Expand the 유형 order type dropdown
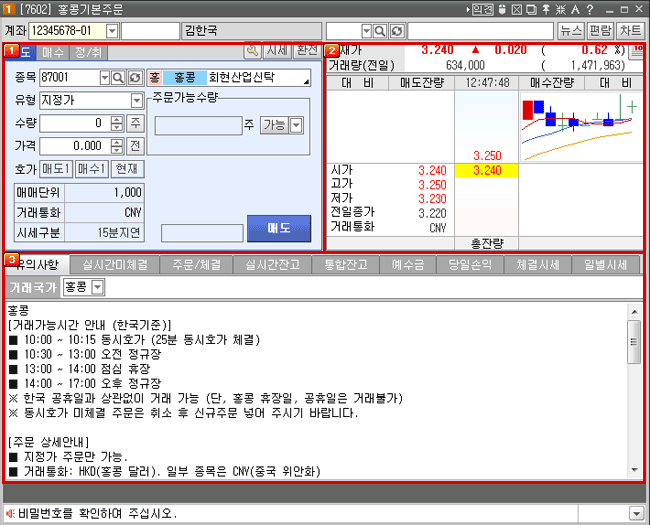Viewport: 650px width, 525px height. coord(136,101)
